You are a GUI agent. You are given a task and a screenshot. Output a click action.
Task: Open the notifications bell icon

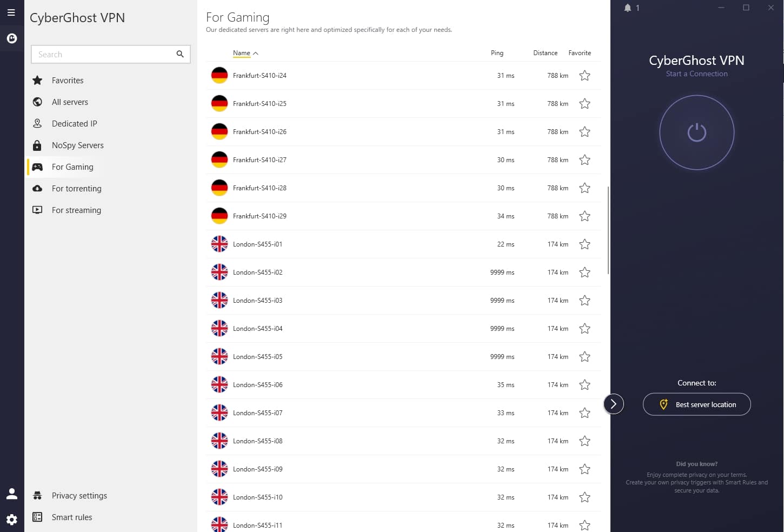pyautogui.click(x=628, y=8)
